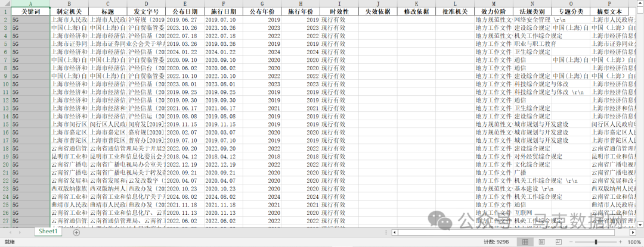The image size is (644, 247).
Task: Click 法规类别 cell 互联网 in row 26
Action: coord(532,212)
